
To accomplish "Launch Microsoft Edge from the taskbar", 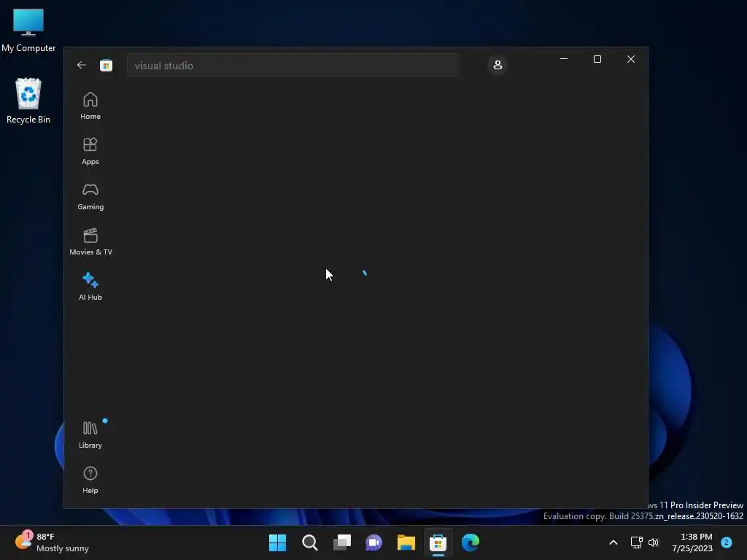I will tap(471, 542).
